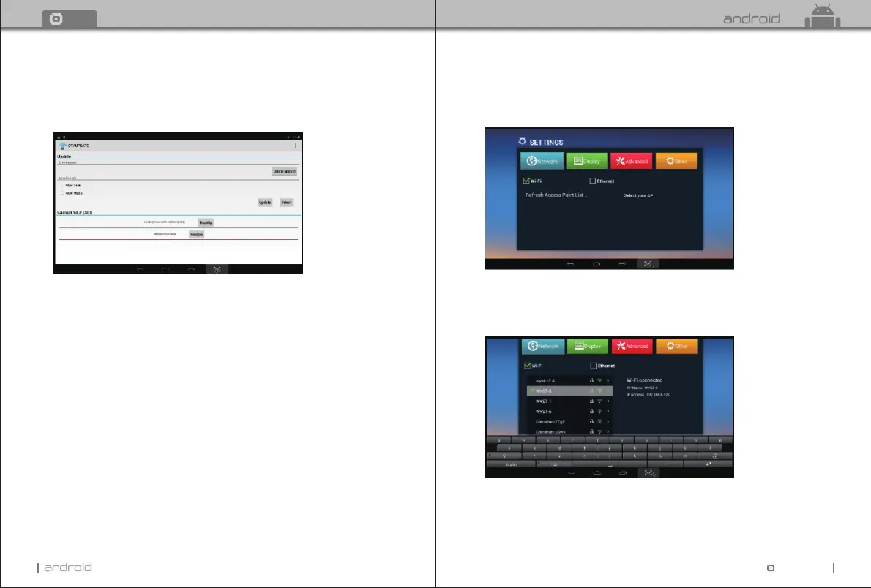This screenshot has width=871, height=588.
Task: Tap English language key on keyboard
Action: (511, 464)
